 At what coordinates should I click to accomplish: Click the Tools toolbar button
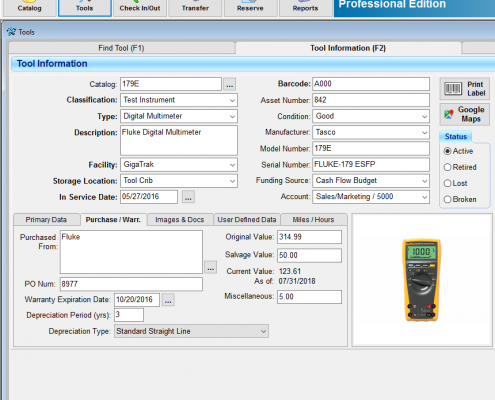pyautogui.click(x=85, y=8)
